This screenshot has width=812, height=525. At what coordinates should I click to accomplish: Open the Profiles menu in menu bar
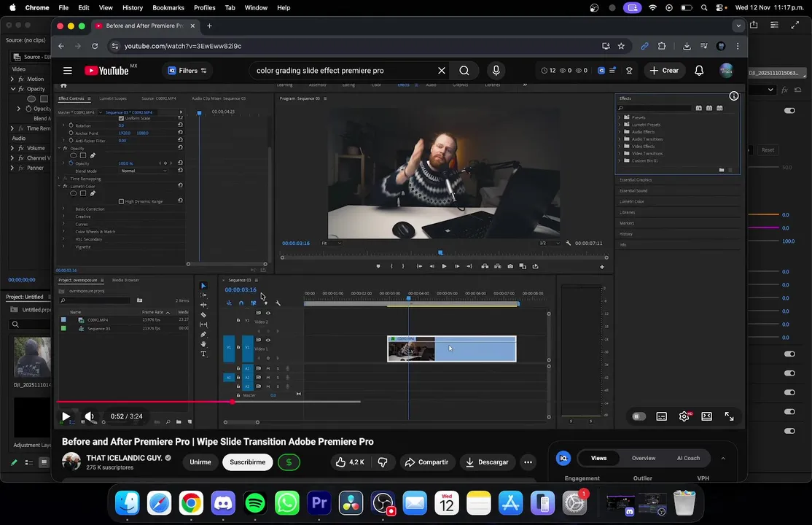205,8
